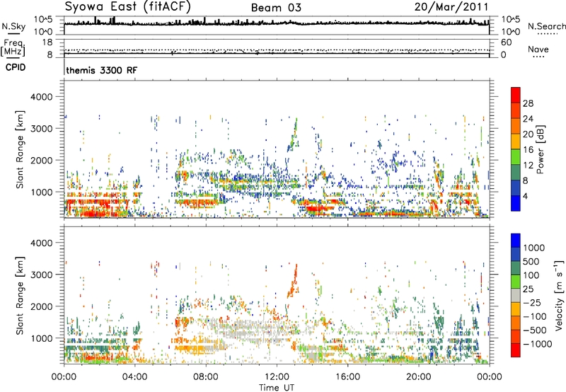Click the '20:00' time tick label
566x392 pixels.
(x=419, y=377)
